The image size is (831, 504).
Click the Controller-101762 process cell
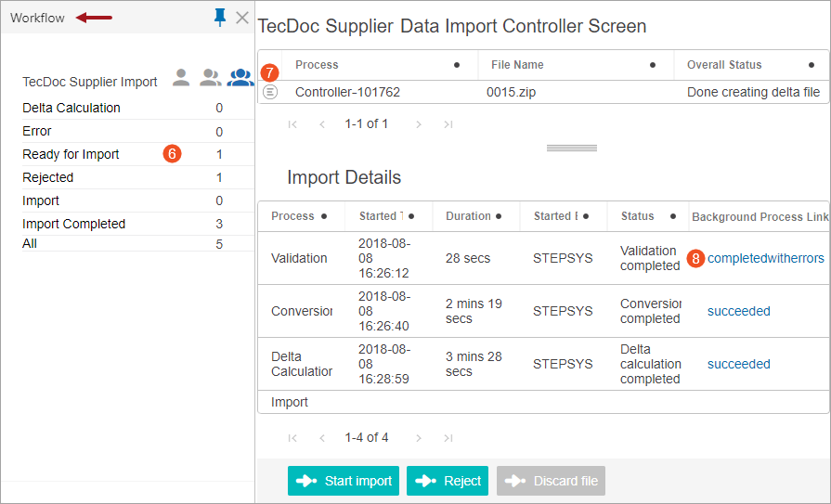click(347, 92)
